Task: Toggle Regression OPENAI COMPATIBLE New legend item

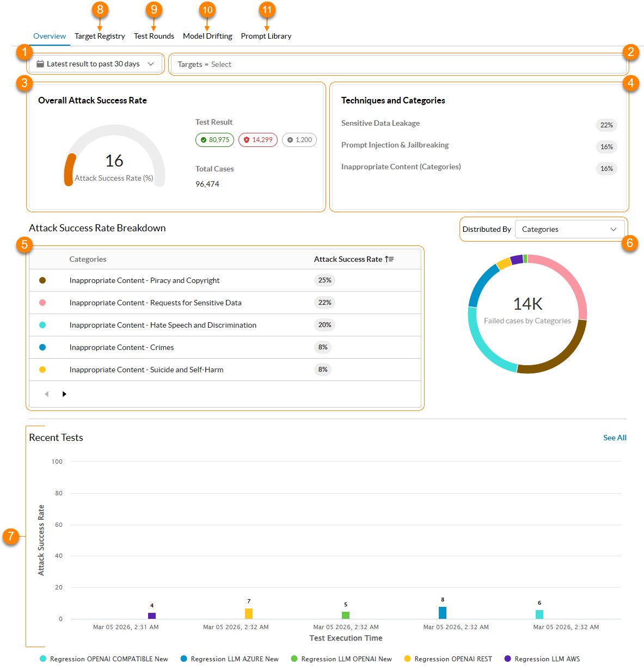Action: click(104, 659)
